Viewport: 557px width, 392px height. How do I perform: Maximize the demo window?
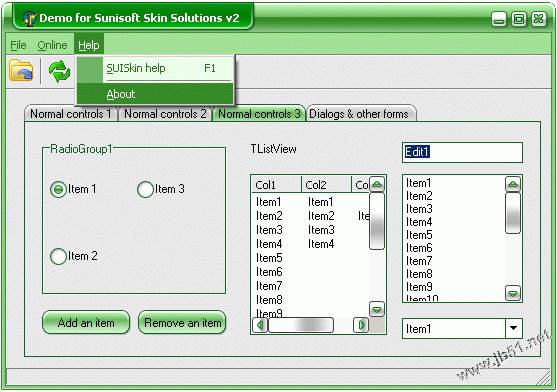pos(519,19)
